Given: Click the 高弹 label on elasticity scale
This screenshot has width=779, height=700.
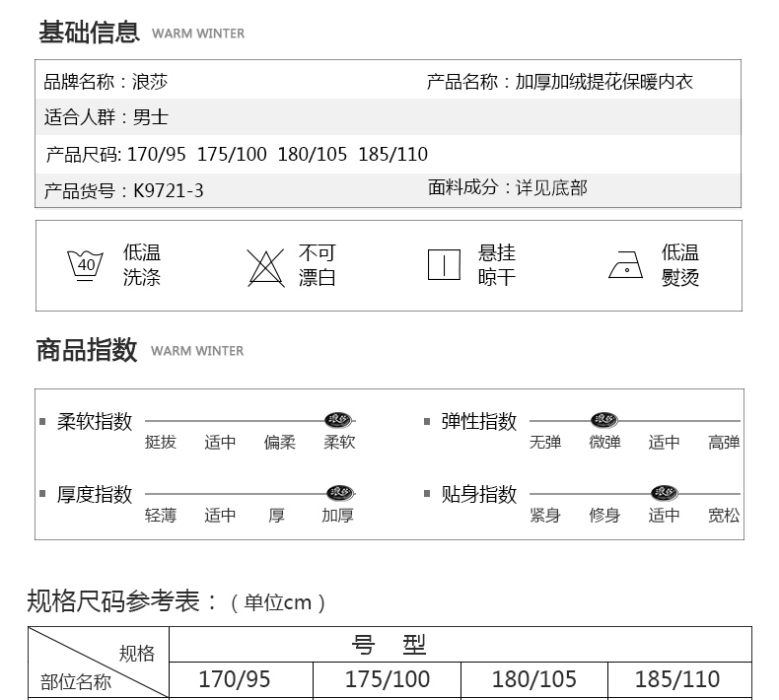Looking at the screenshot, I should [724, 443].
